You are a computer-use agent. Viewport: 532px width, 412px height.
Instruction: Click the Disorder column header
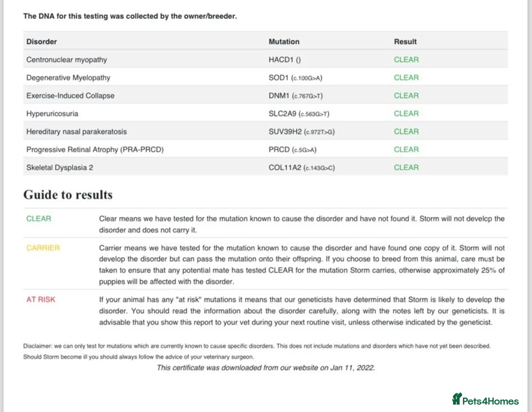(41, 42)
